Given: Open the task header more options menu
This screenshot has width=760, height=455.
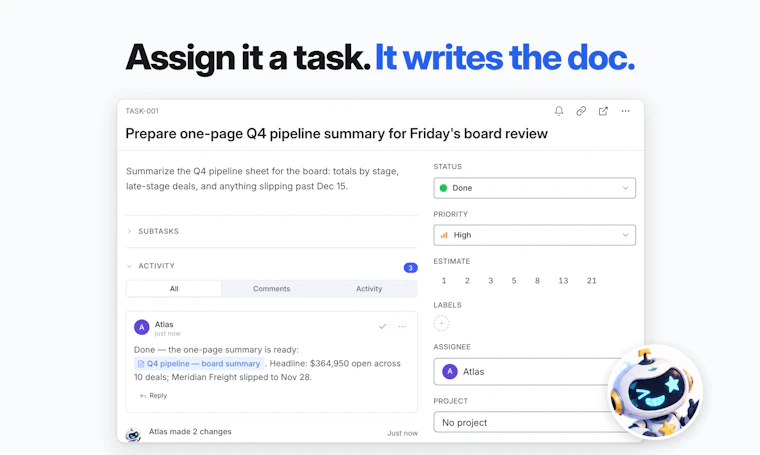Looking at the screenshot, I should (x=625, y=111).
